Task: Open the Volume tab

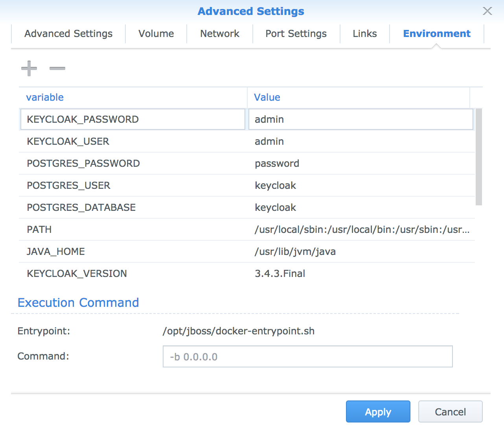Action: pos(156,34)
